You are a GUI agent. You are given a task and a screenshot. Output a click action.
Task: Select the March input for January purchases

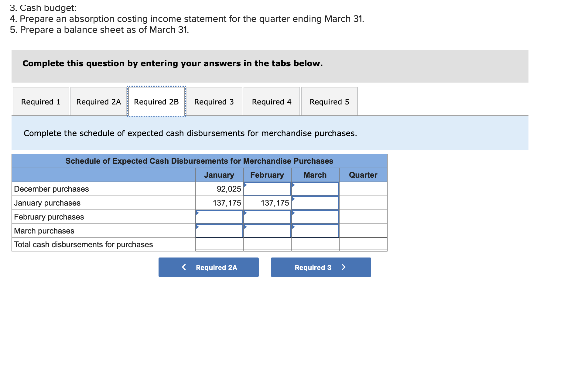(315, 203)
